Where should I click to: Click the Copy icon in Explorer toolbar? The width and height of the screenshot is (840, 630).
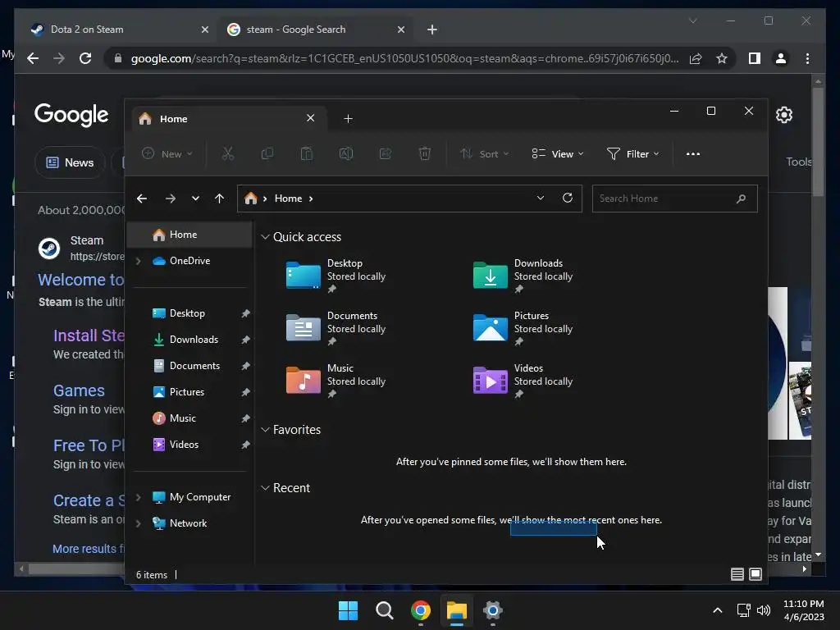pyautogui.click(x=267, y=154)
